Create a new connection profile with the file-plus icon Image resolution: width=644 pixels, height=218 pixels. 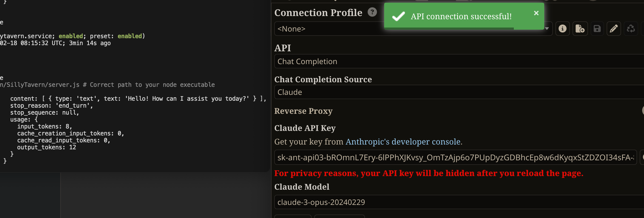[580, 29]
